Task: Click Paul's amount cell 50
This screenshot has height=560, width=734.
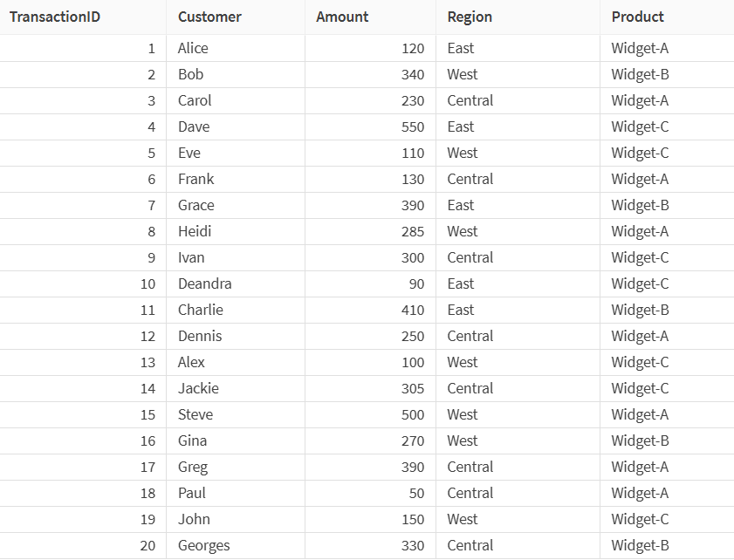Action: tap(416, 493)
